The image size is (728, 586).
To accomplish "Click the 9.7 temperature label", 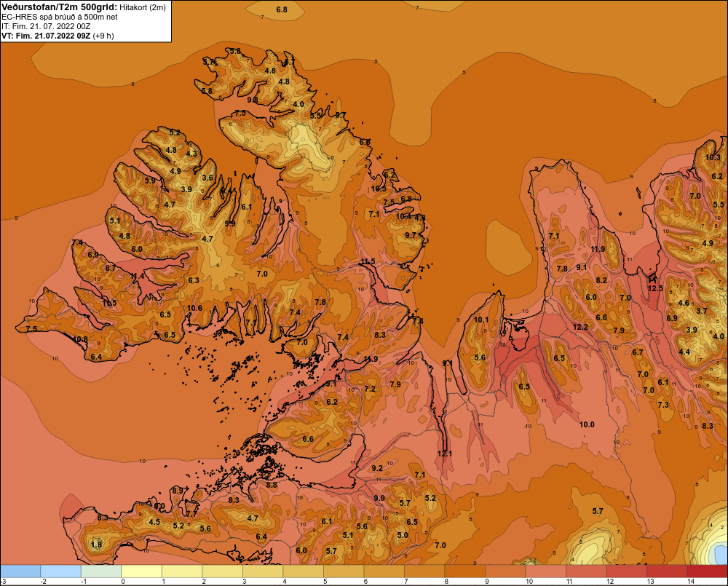I will click(x=411, y=235).
